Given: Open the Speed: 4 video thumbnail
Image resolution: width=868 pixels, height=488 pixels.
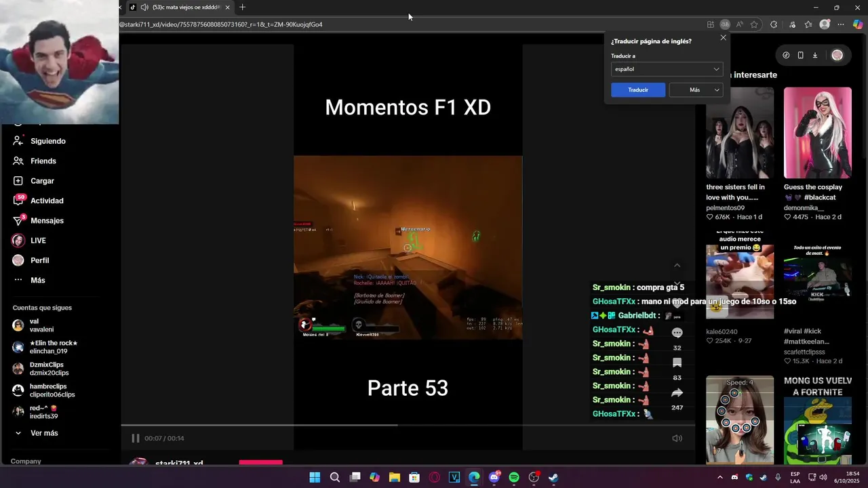Looking at the screenshot, I should point(739,420).
